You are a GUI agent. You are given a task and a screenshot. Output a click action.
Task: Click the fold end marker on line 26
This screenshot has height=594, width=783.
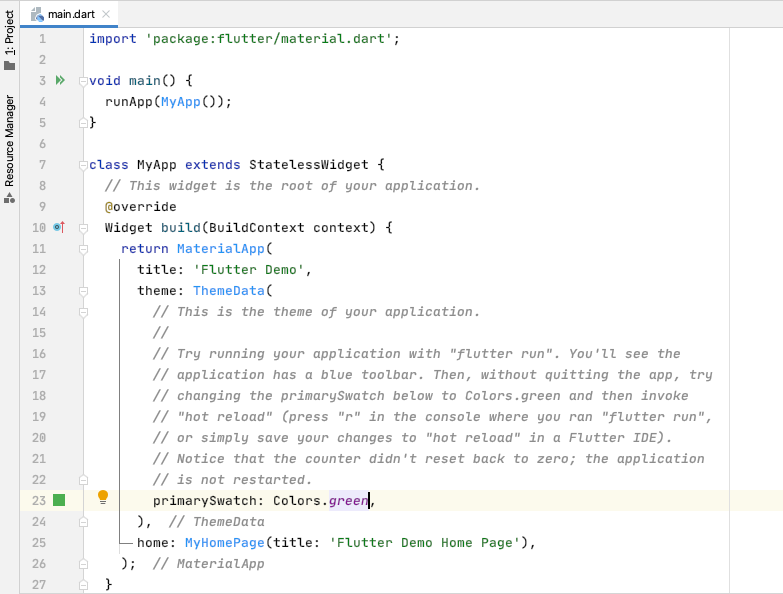84,564
